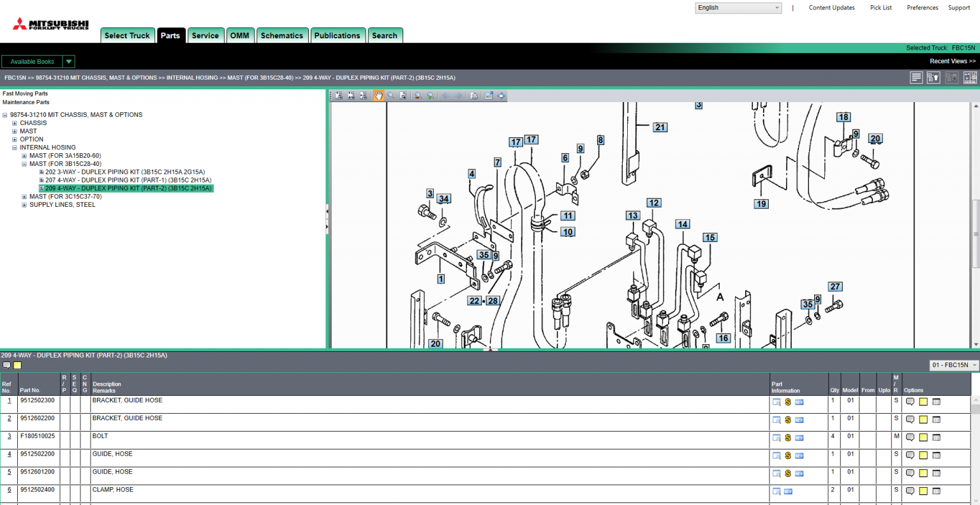The image size is (980, 505).
Task: Click reference number 1 link in parts table
Action: click(x=9, y=401)
